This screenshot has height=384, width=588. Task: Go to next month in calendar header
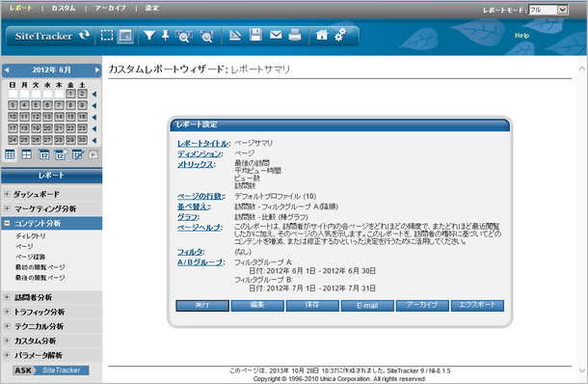[97, 69]
